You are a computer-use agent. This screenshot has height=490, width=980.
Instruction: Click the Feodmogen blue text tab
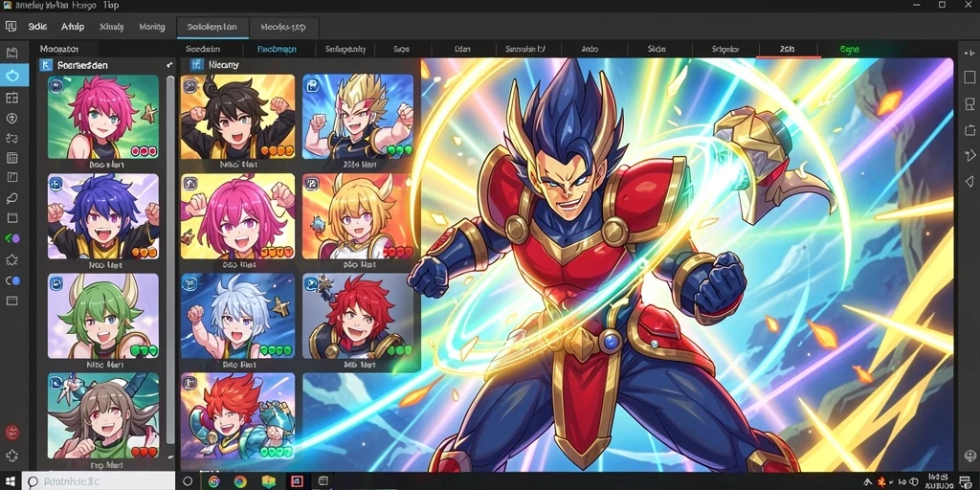click(x=277, y=49)
